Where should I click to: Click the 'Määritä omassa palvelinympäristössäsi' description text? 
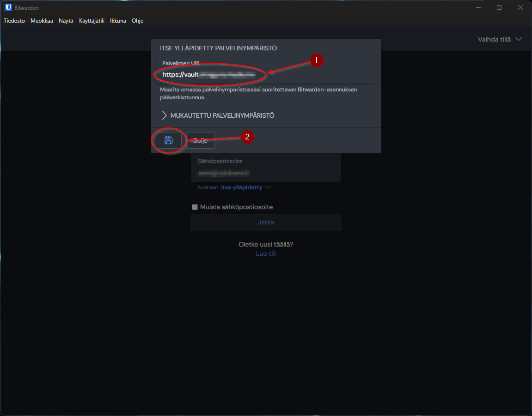tap(258, 94)
